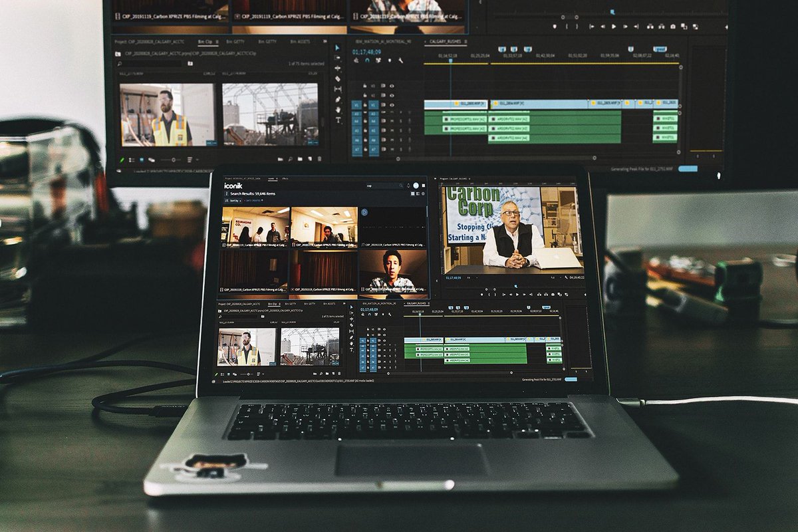The image size is (798, 532).
Task: Select the Razor tool in the timeline toolbar
Action: point(351,336)
